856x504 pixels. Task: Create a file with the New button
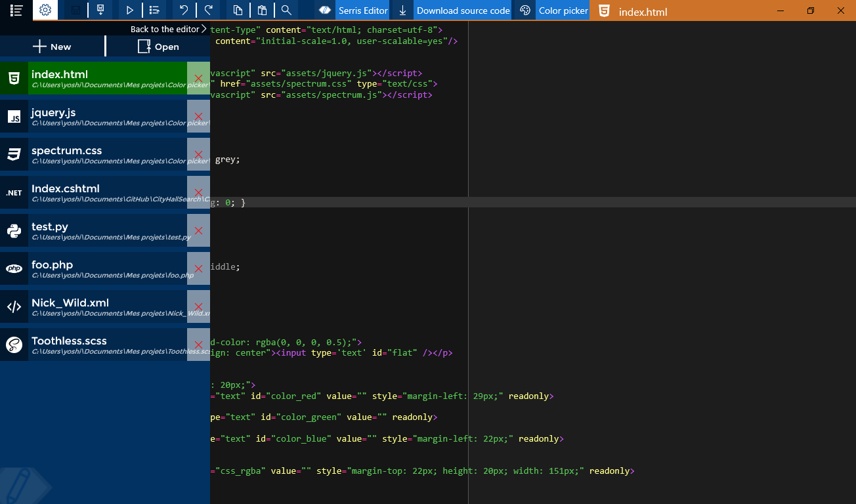click(x=53, y=46)
